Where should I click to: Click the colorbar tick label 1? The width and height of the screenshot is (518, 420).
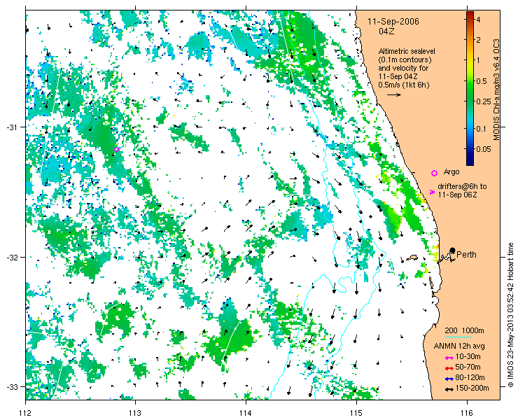478,60
